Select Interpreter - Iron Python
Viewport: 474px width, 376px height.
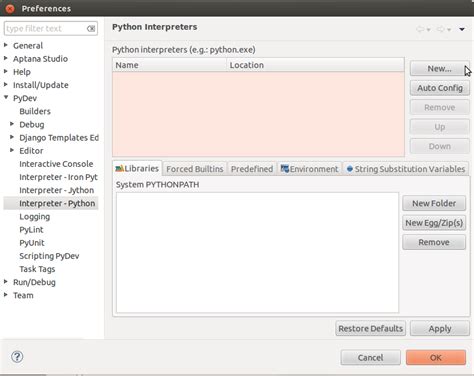[58, 177]
